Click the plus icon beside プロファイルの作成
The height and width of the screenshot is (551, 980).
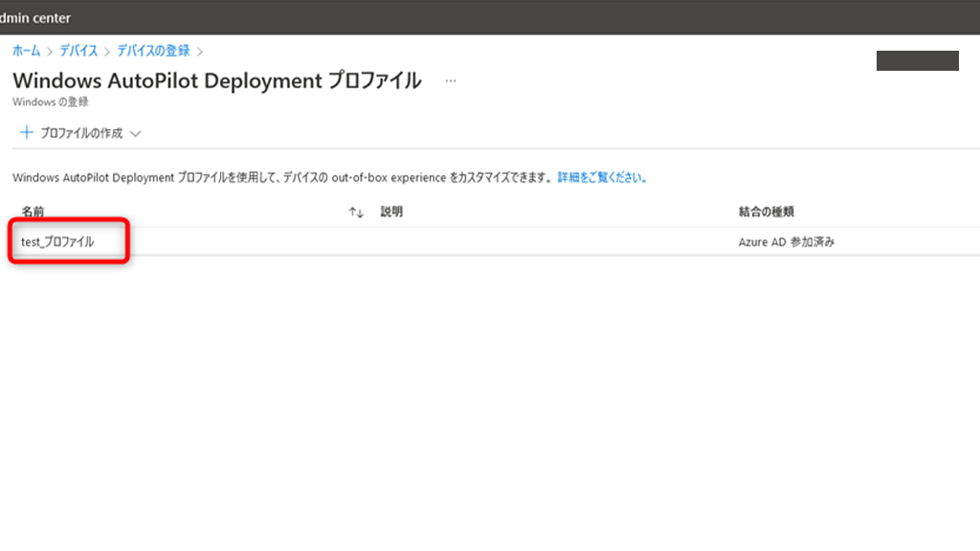coord(26,133)
